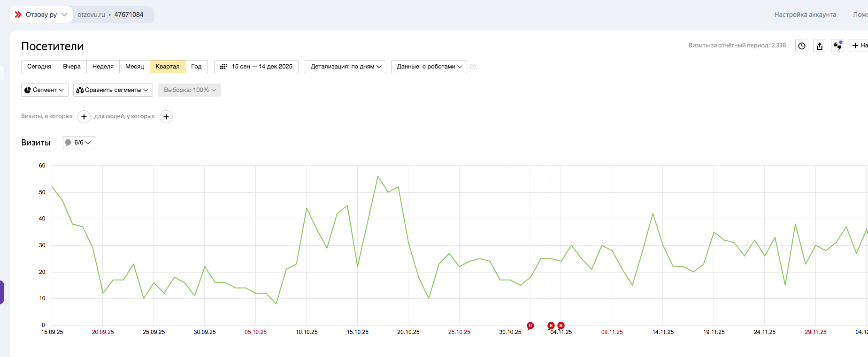
Task: Select the 'Месяц' period tab
Action: [x=135, y=67]
